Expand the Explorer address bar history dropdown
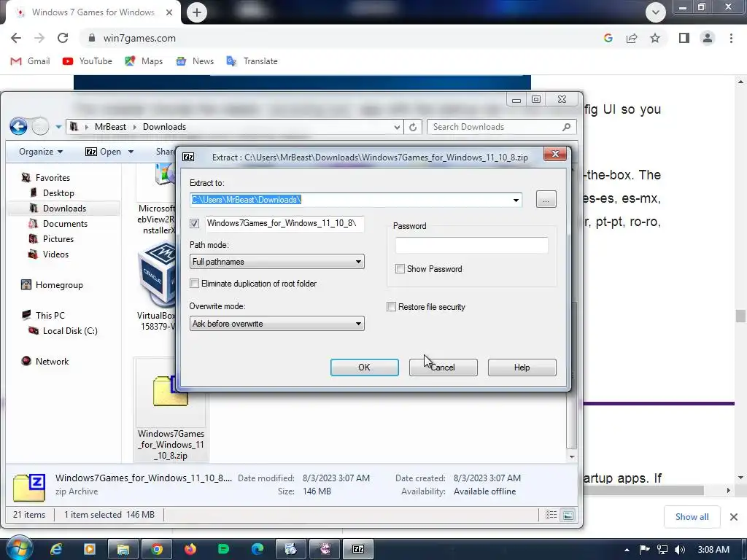Image resolution: width=747 pixels, height=560 pixels. 396,127
